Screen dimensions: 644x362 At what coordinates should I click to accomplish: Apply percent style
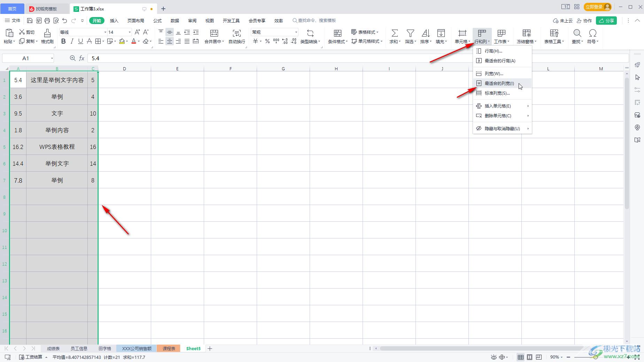pyautogui.click(x=267, y=41)
